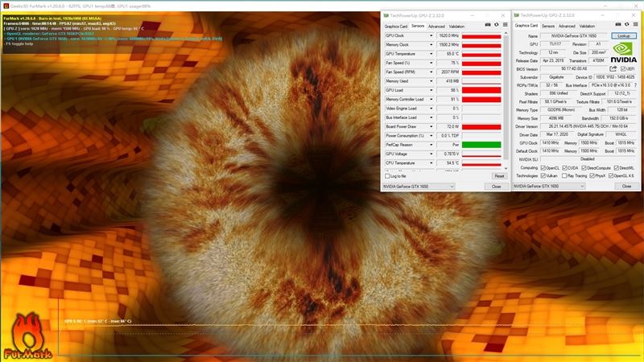644x362 pixels.
Task: Click GPU-Z app icon in Graphics Card title bar
Action: click(x=517, y=15)
